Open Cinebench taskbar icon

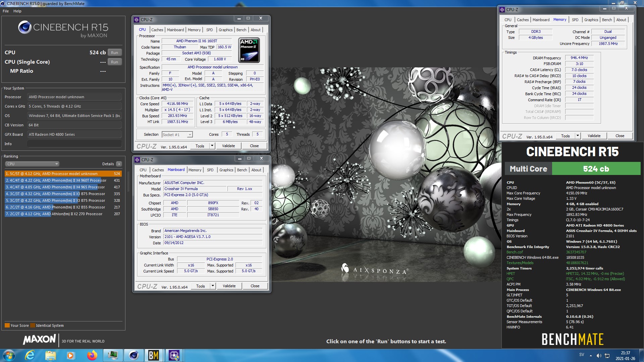[x=133, y=355]
